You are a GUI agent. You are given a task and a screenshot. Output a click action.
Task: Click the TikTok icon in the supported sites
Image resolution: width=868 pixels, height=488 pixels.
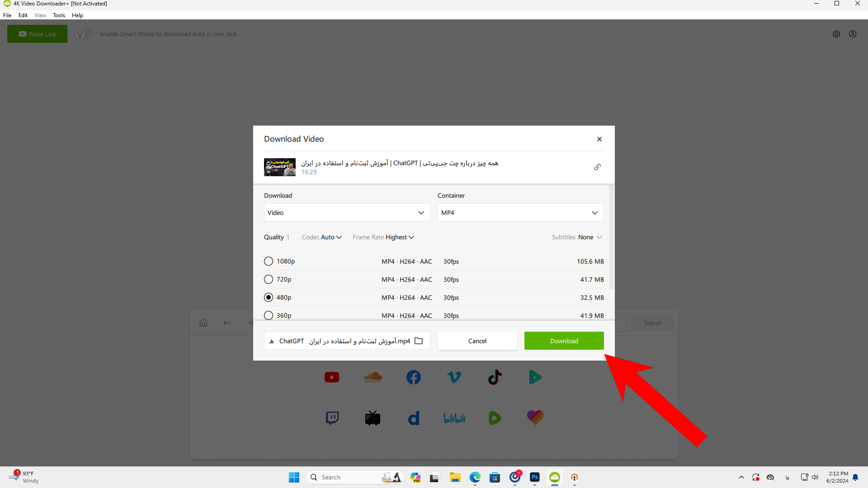pyautogui.click(x=495, y=376)
